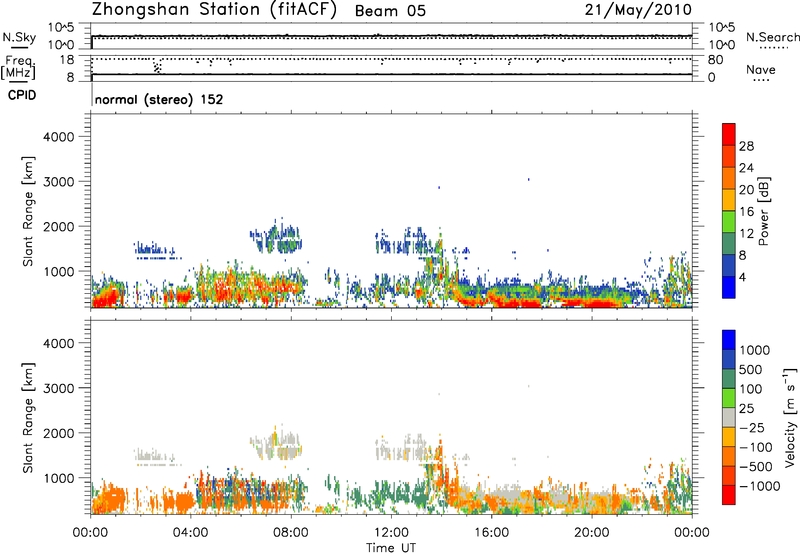Click the '20:00' time axis label
Image resolution: width=800 pixels, height=554 pixels.
point(591,533)
